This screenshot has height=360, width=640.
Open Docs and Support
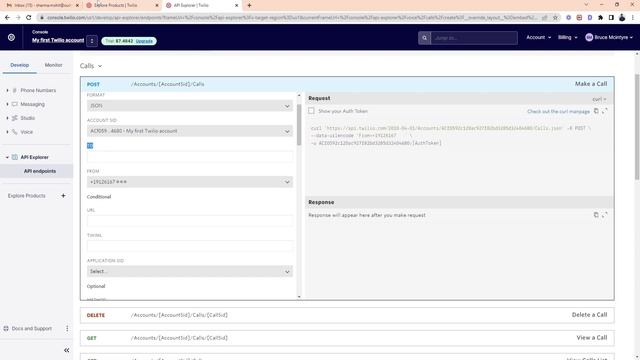(31, 328)
